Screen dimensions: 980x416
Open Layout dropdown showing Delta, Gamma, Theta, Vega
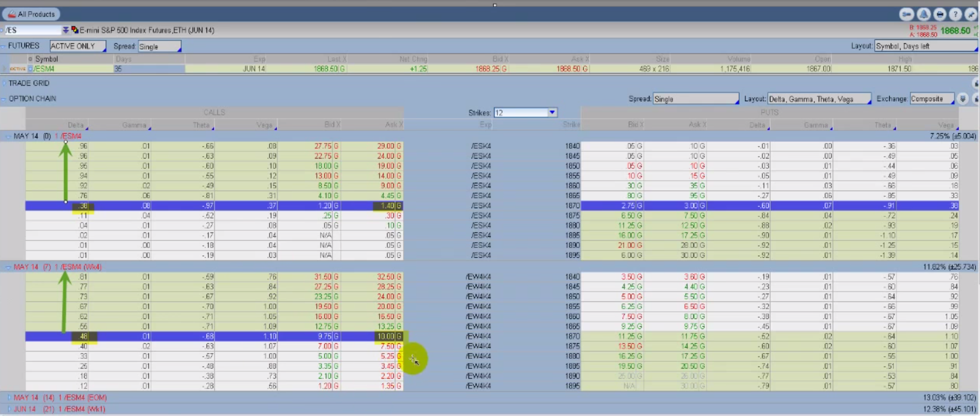click(819, 99)
